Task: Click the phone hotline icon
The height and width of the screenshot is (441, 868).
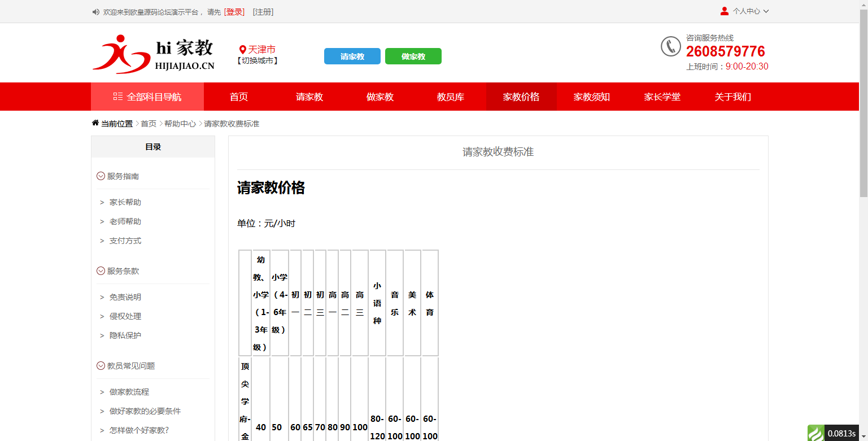Action: [670, 47]
